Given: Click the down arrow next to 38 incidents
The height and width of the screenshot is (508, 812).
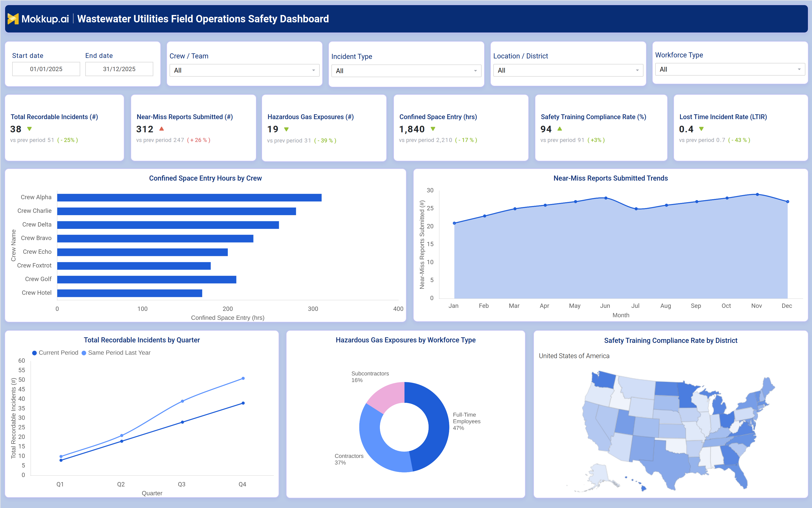Looking at the screenshot, I should [x=29, y=129].
